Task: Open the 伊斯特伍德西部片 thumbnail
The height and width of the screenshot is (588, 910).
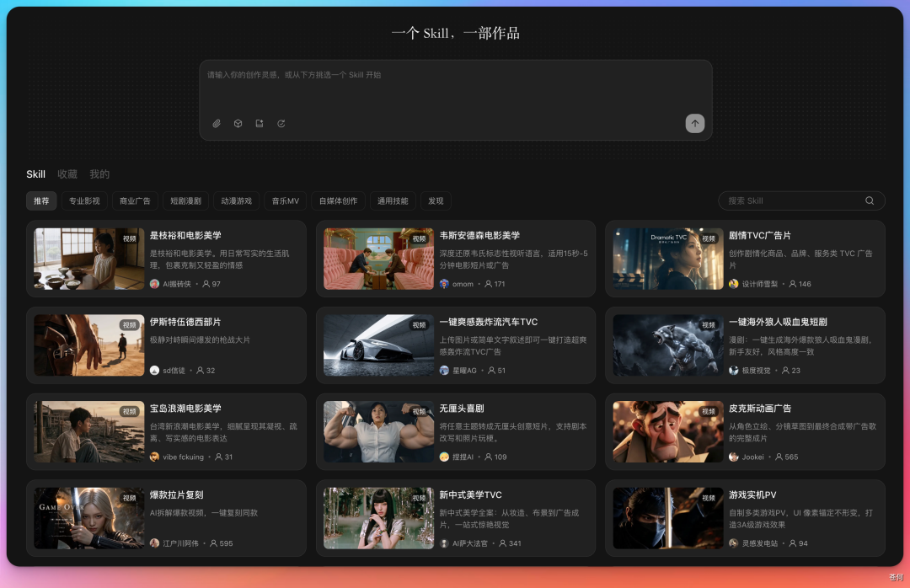Action: click(88, 345)
